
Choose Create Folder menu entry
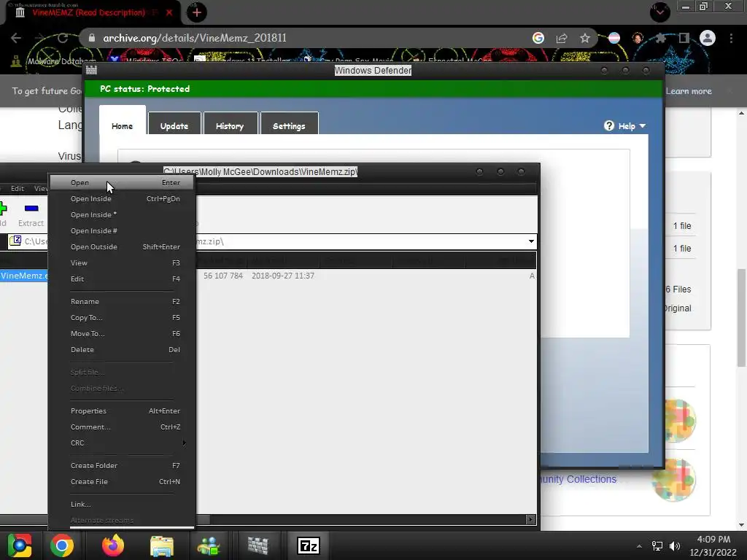[x=122, y=466]
